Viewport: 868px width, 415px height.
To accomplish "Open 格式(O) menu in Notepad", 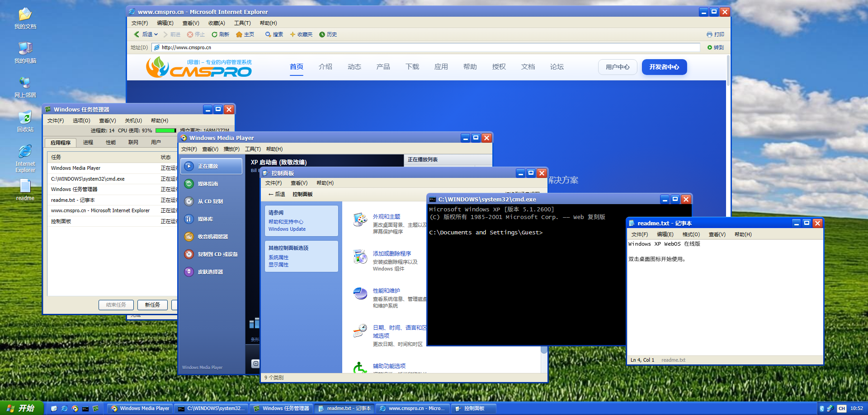I will point(691,234).
